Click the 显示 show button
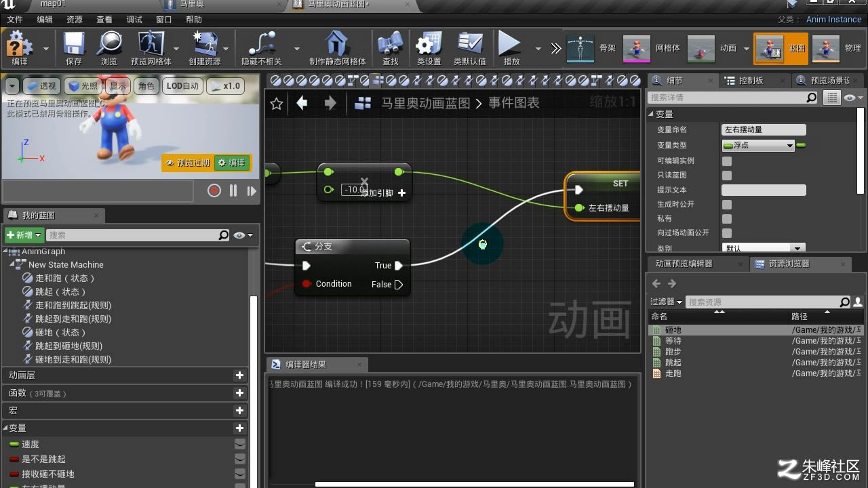The height and width of the screenshot is (488, 868). point(118,86)
